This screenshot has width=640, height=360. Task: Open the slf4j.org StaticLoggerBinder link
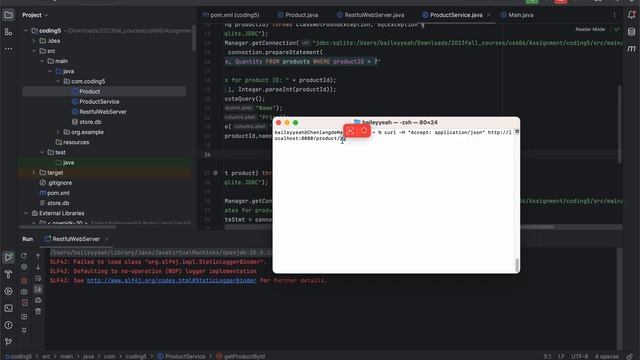click(171, 281)
